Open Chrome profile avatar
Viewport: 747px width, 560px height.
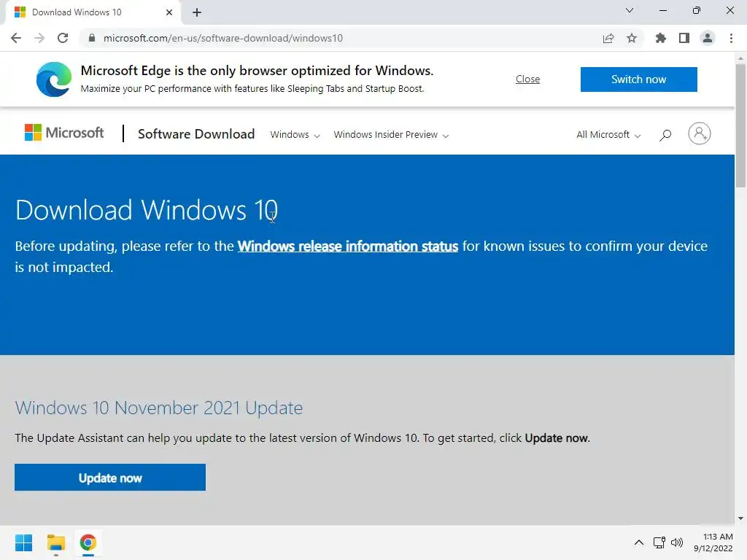(x=708, y=38)
